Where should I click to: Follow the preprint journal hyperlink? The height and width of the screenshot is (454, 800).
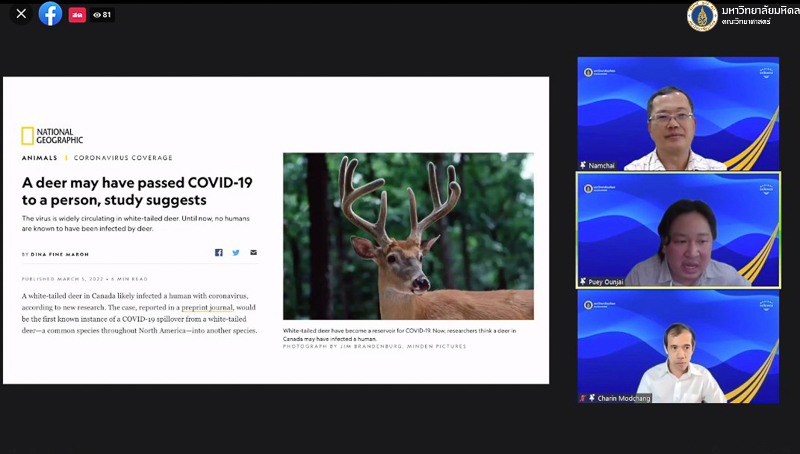pos(205,309)
